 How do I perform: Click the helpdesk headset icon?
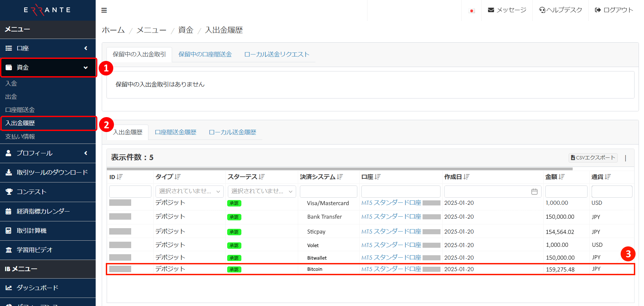(x=543, y=10)
